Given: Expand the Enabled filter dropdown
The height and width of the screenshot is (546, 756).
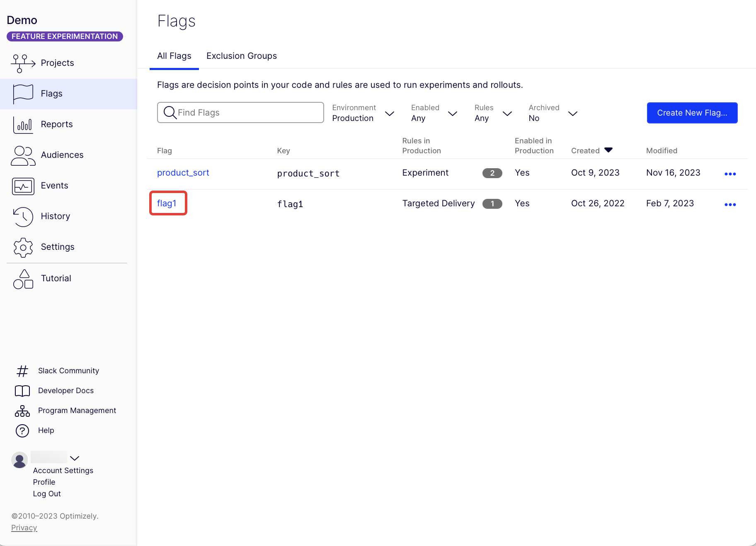Looking at the screenshot, I should pos(434,113).
